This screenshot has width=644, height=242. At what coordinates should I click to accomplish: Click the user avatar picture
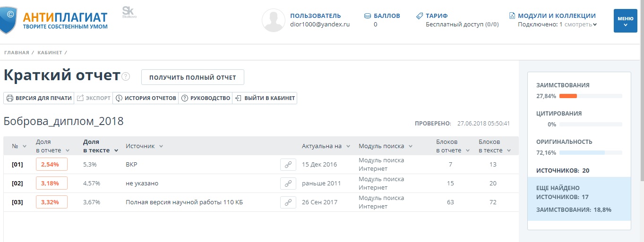click(x=274, y=20)
